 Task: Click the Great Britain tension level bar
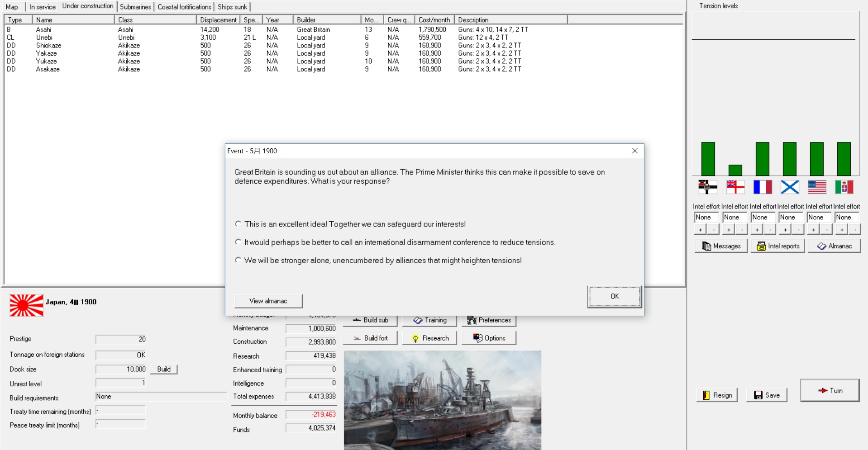pos(735,170)
